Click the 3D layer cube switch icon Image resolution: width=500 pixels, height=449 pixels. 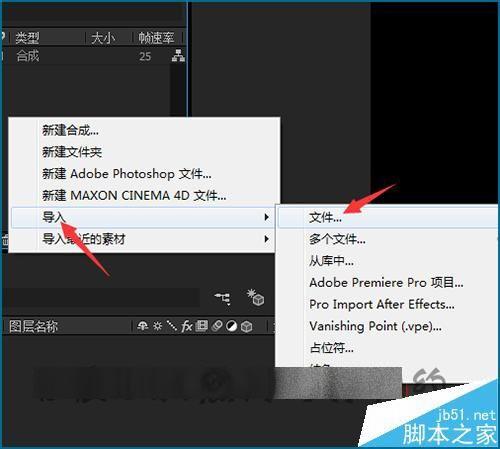[x=247, y=326]
